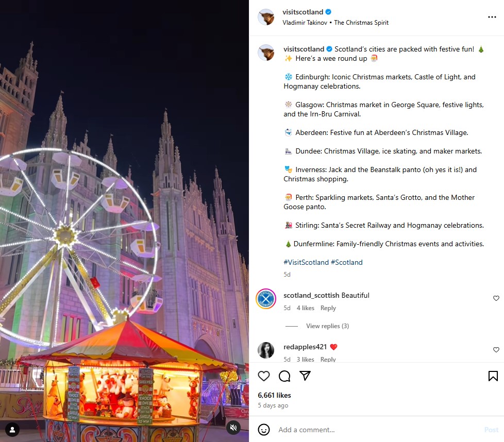Like the scotland_scottish comment
This screenshot has width=504, height=442.
[x=496, y=298]
